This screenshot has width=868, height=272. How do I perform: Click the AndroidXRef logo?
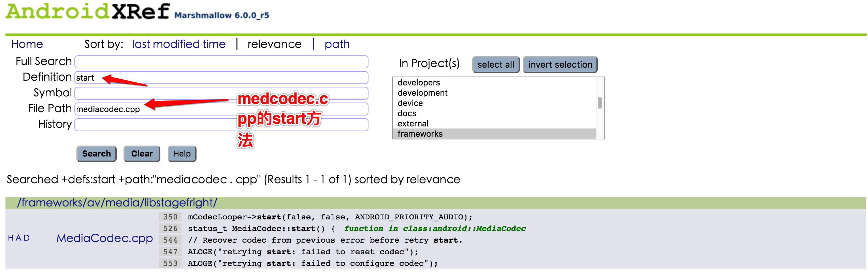pos(88,11)
